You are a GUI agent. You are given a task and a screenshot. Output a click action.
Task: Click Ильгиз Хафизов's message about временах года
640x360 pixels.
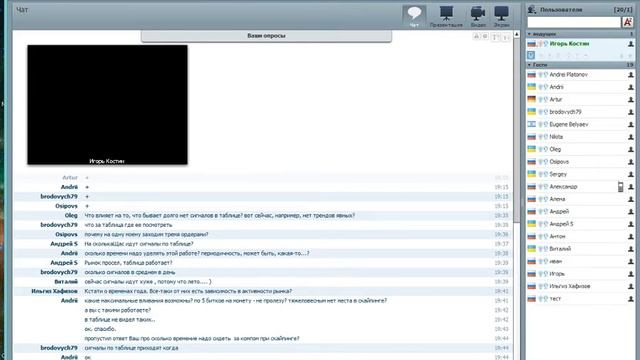coord(188,291)
